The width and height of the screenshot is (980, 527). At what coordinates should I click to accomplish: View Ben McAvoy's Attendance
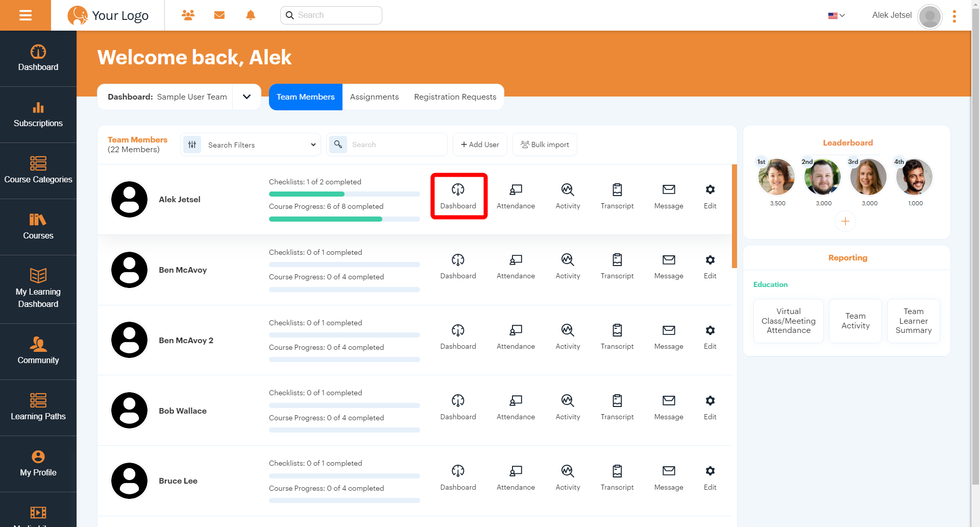pyautogui.click(x=516, y=267)
